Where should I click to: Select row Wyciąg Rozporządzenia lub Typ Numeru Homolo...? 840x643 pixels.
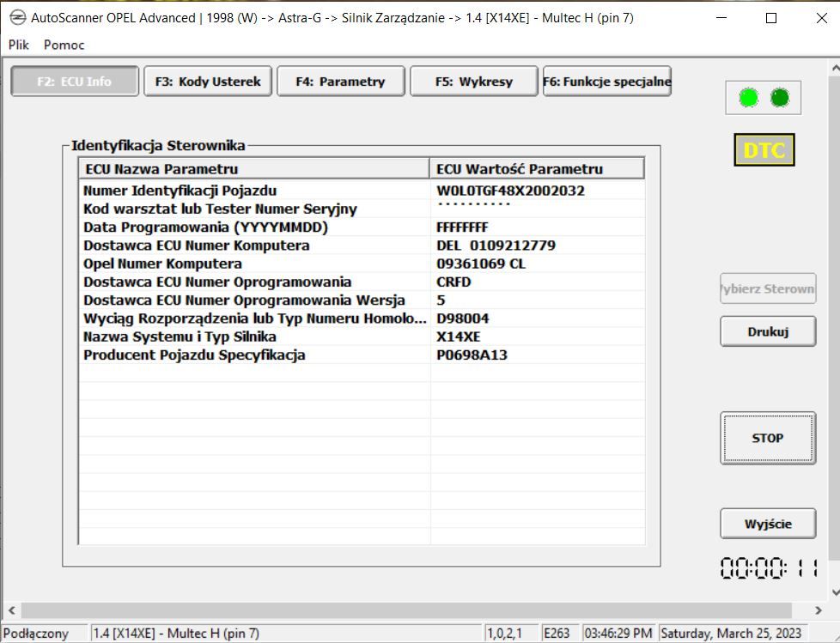[362, 318]
